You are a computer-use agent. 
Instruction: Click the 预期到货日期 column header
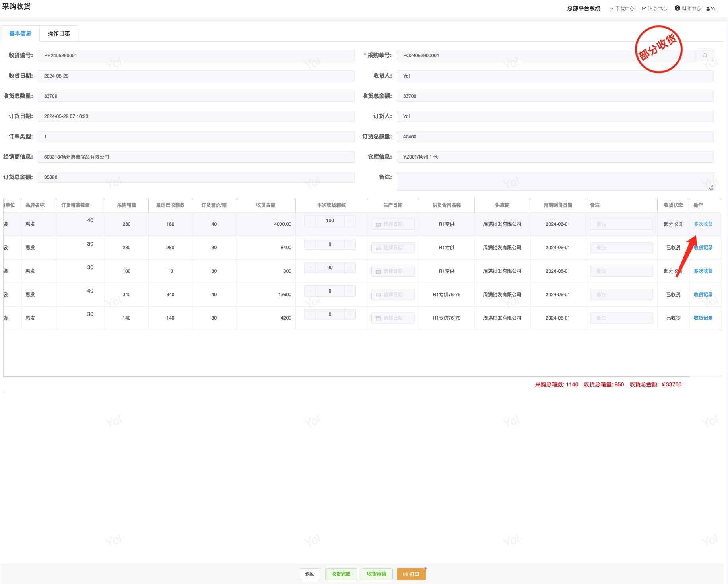558,205
